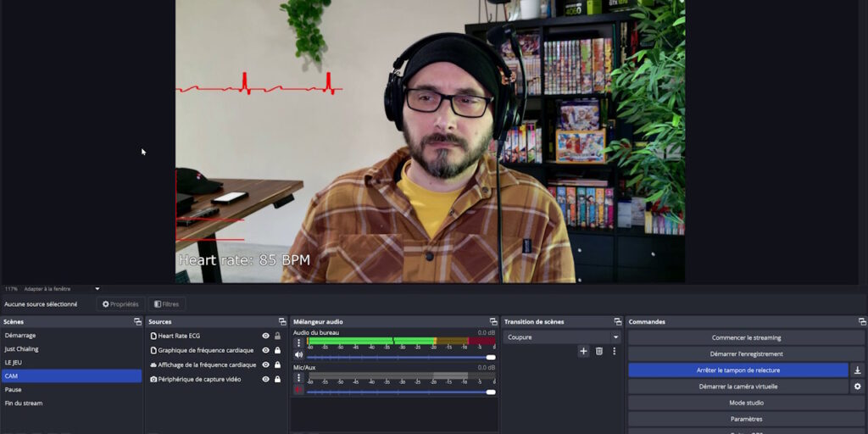Viewport: 868px width, 434px height.
Task: Switch to the Fin du stream scene
Action: tap(71, 403)
